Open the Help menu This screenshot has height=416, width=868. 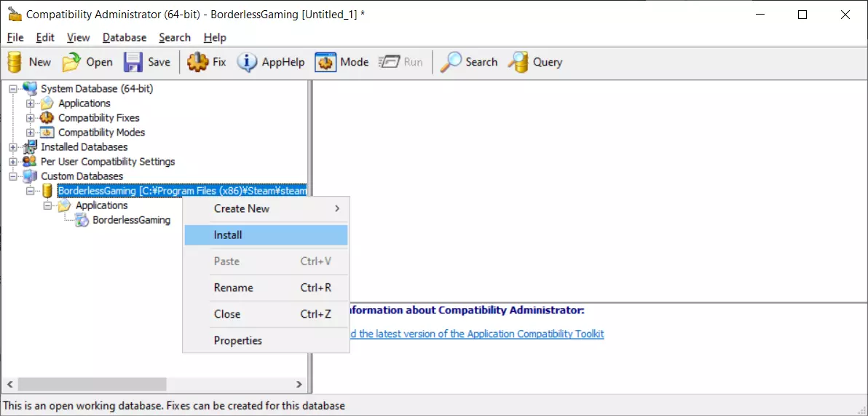point(215,38)
